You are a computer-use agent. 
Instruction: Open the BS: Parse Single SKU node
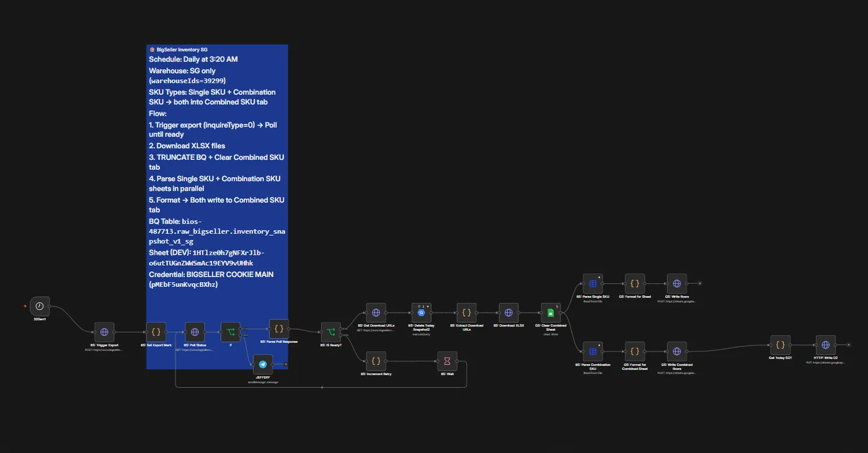click(593, 284)
